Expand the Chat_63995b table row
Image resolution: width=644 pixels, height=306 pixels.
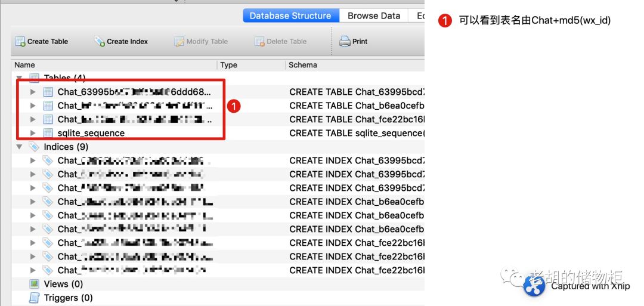(33, 92)
